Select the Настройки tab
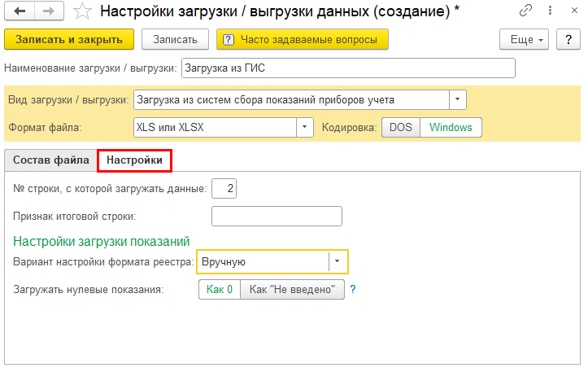 [x=134, y=160]
